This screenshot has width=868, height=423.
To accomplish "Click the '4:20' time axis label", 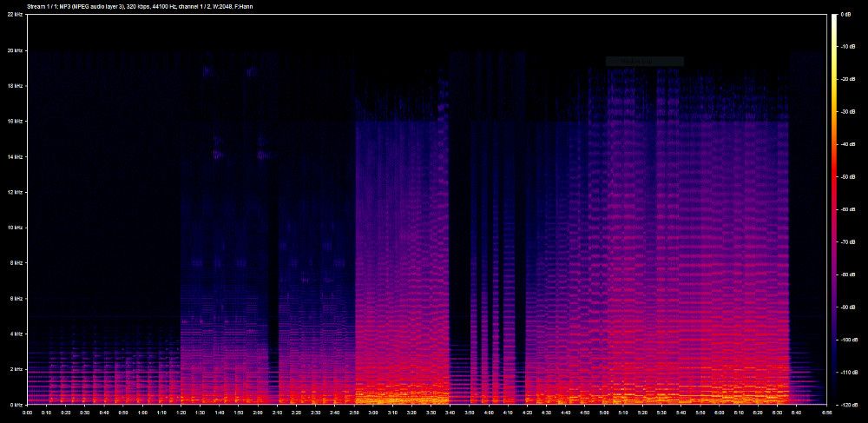I will 527,413.
